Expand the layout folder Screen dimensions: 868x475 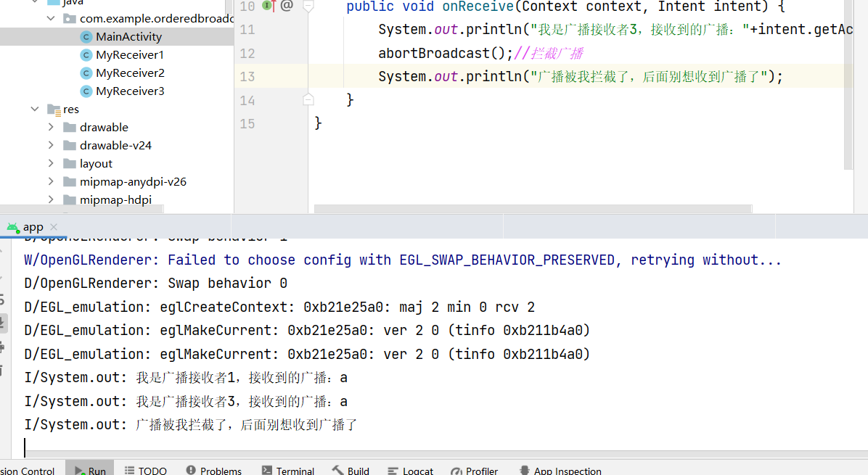51,164
